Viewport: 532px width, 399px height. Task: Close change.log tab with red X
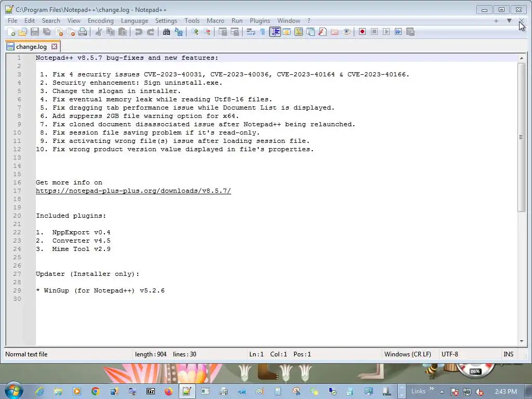(54, 46)
